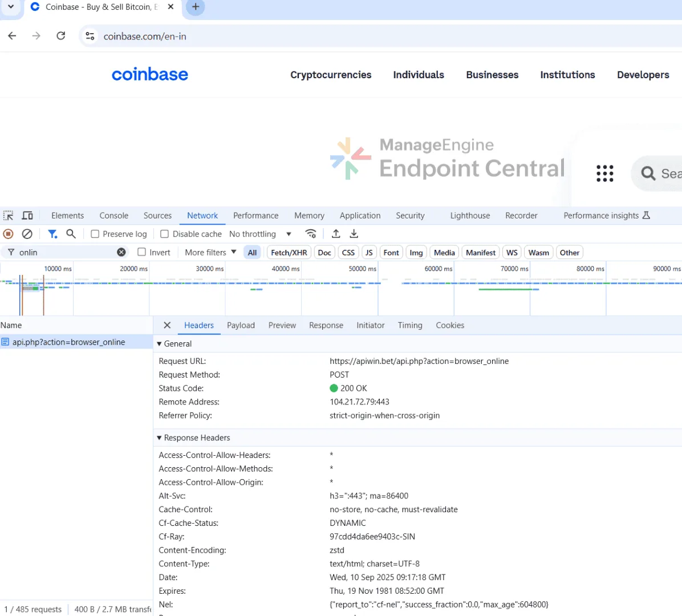Enable Preserve log checkbox
The width and height of the screenshot is (682, 616).
pos(95,234)
